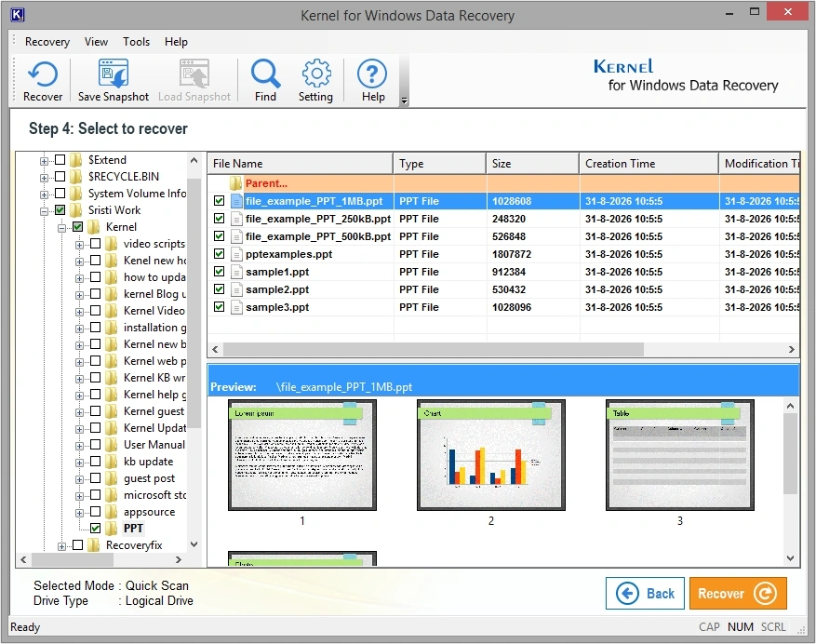816x644 pixels.
Task: Sort by Creation Time column header
Action: point(649,164)
